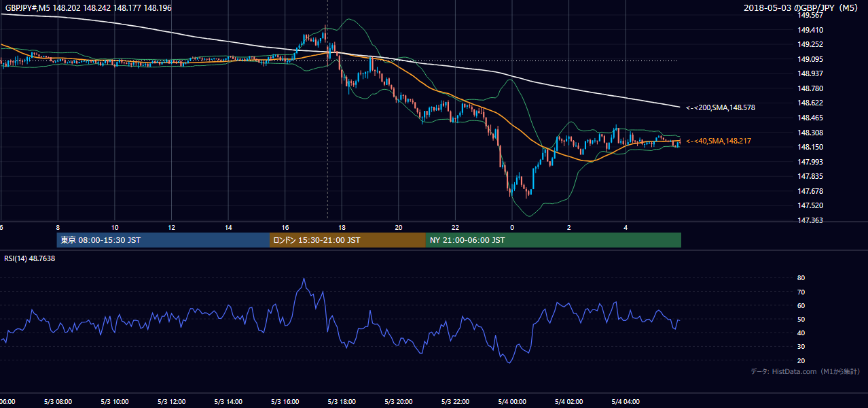
Task: Click RSI scale value 20
Action: pos(801,360)
